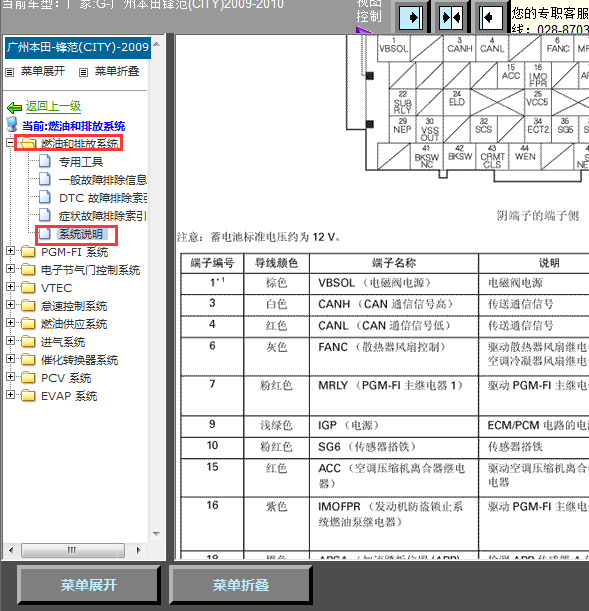Click the open folder icon for 燃油和排放系统
Screen dimensions: 589x611
pos(28,143)
